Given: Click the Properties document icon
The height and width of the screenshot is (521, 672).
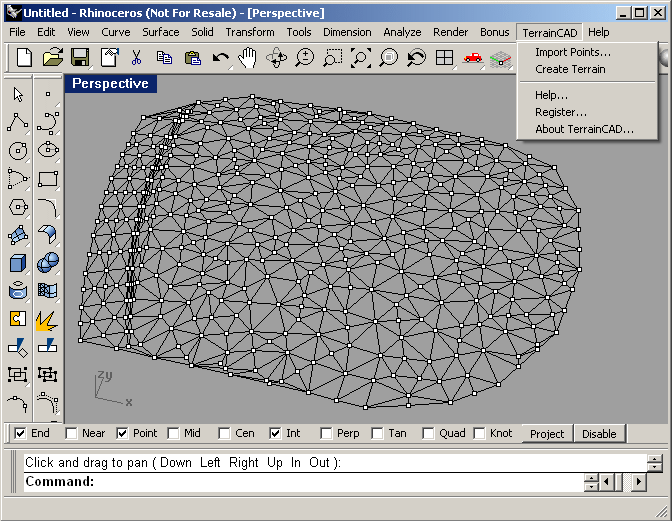Looking at the screenshot, I should (109, 57).
